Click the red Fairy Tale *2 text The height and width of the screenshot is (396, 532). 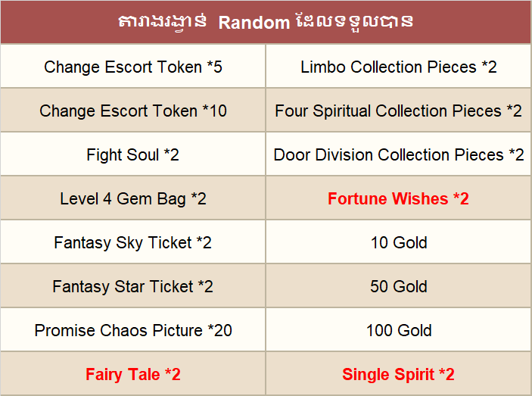[133, 374]
